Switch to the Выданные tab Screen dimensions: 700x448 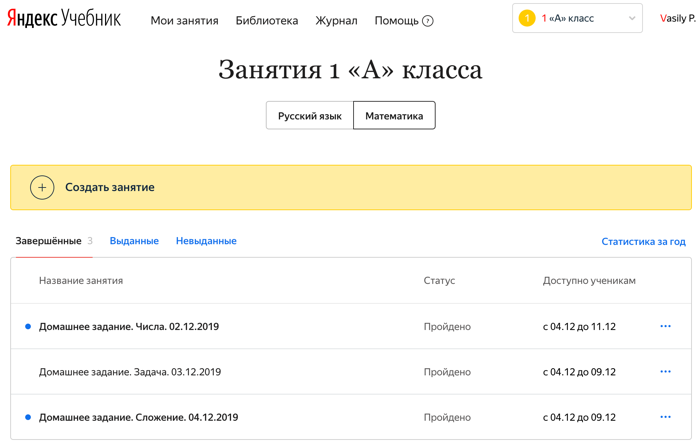[134, 241]
